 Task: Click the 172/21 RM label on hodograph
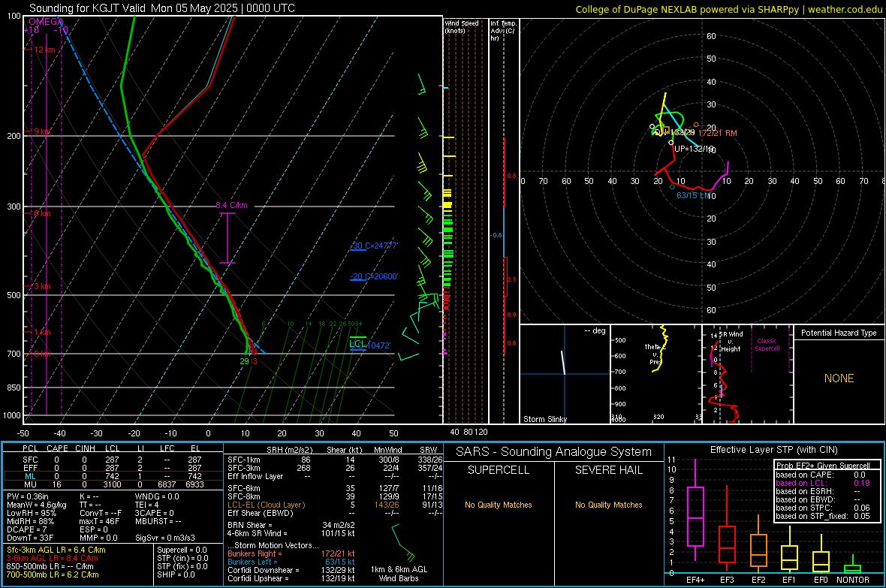pos(718,133)
